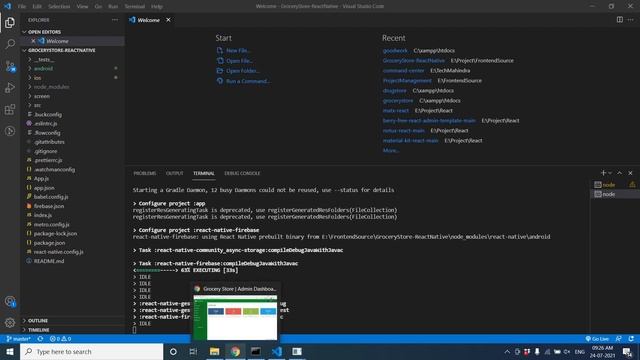This screenshot has height=360, width=640.
Task: Close the Welcome editor tab
Action: coord(168,20)
